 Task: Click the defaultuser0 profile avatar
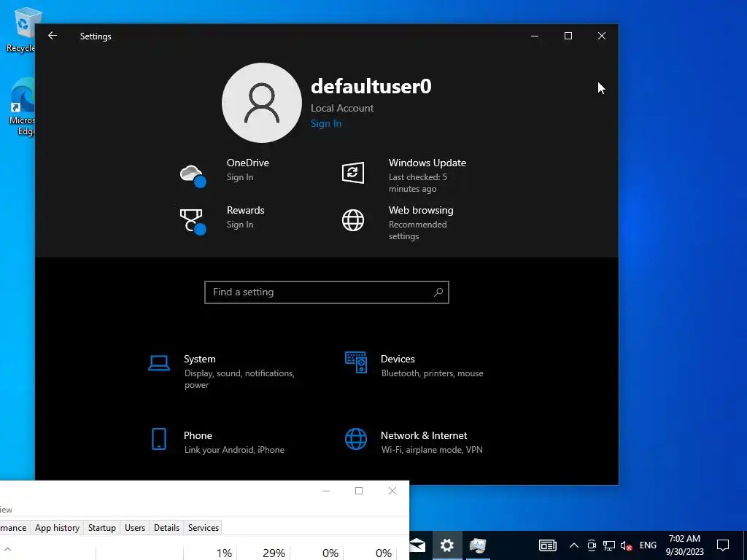[x=262, y=103]
